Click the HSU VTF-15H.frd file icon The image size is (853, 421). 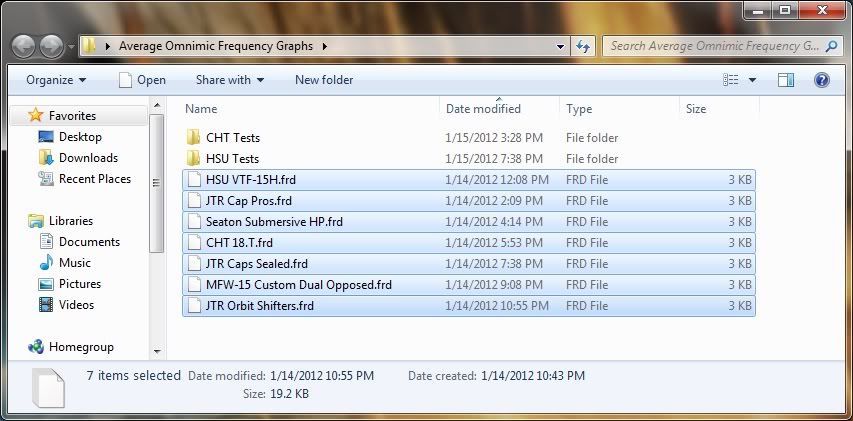pos(194,179)
